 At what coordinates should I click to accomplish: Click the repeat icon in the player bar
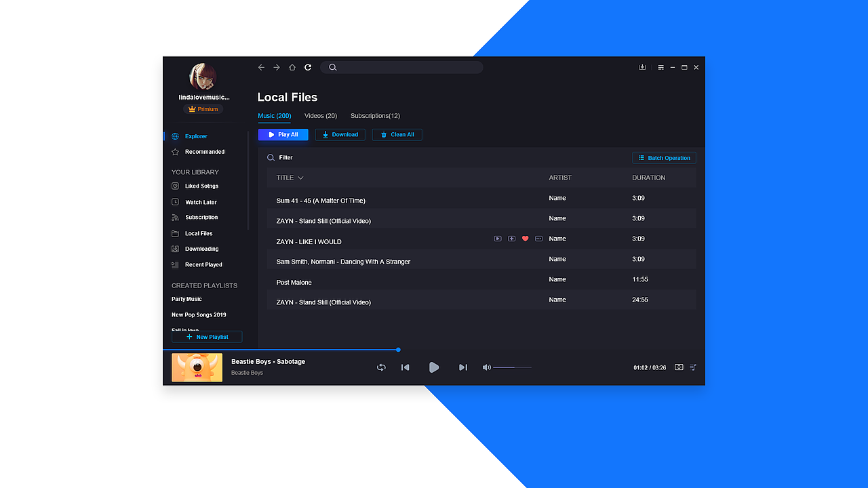point(381,367)
